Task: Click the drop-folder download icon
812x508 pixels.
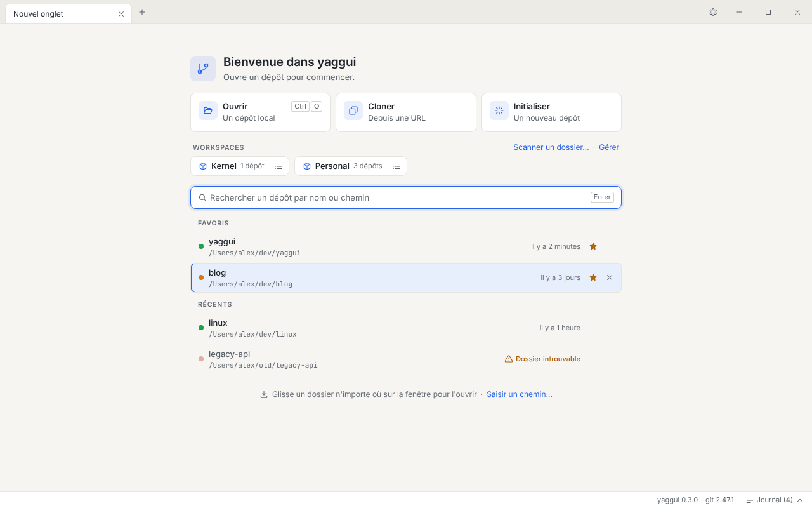Action: 264,394
